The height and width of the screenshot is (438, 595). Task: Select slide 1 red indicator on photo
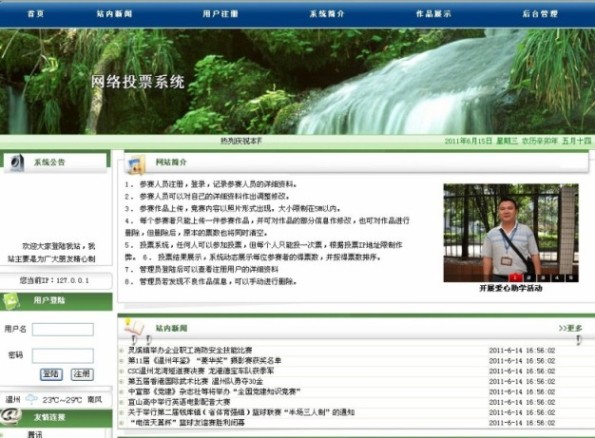[x=515, y=278]
